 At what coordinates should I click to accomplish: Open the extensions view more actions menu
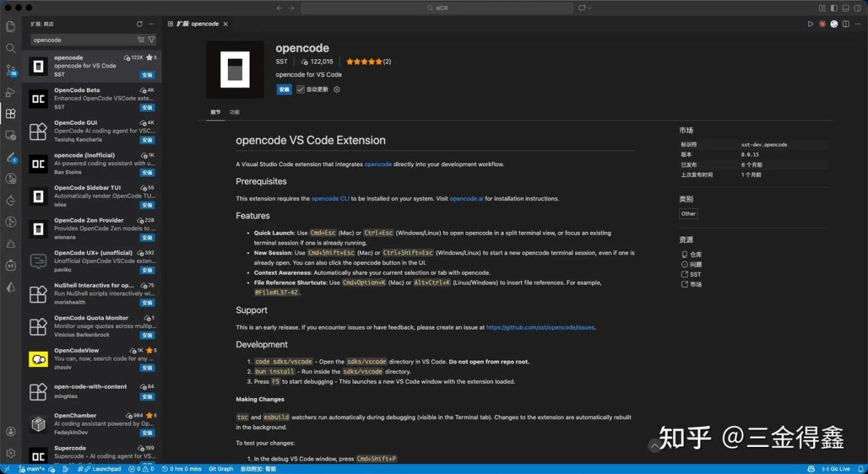click(x=151, y=24)
